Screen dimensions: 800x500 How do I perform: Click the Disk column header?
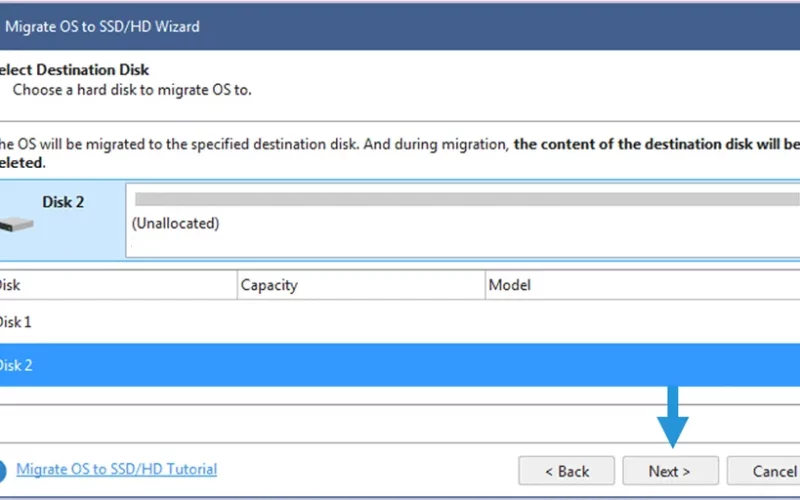pyautogui.click(x=118, y=285)
